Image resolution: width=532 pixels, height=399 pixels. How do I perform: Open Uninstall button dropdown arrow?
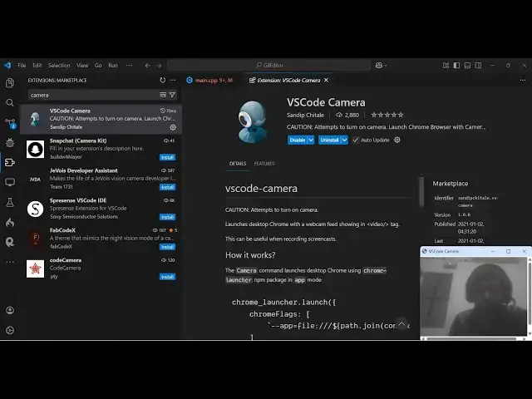point(344,140)
